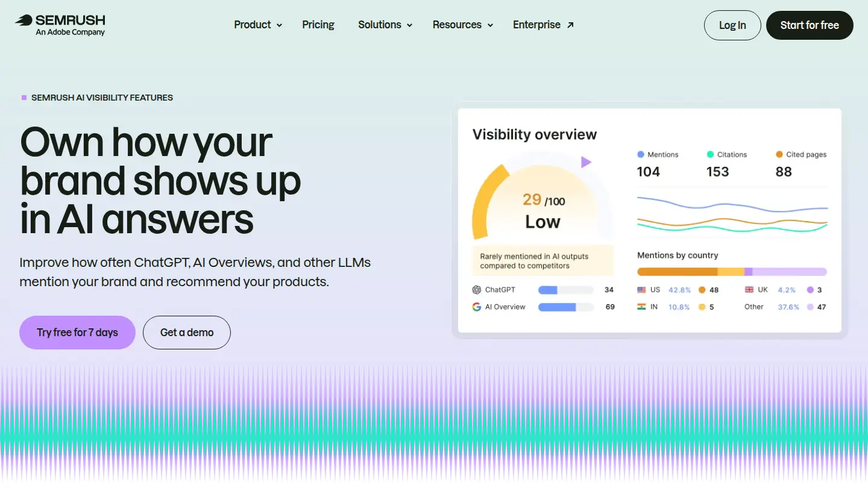Click the Enterprise external arrow icon
868x488 pixels.
(570, 25)
